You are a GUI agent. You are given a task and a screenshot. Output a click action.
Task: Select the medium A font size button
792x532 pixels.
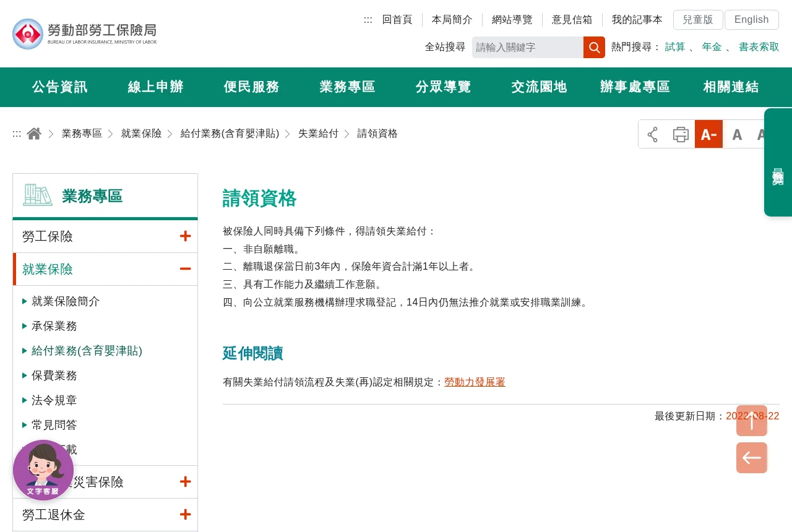pyautogui.click(x=736, y=134)
